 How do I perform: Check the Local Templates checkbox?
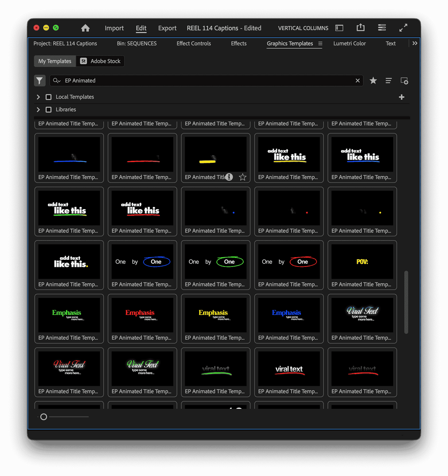pyautogui.click(x=49, y=97)
